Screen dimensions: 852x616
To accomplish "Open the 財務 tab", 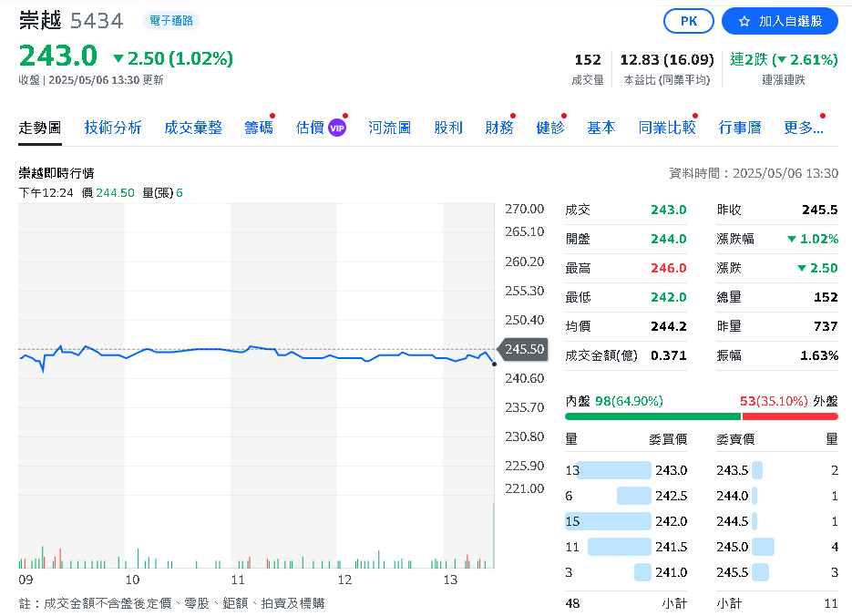I will tap(499, 128).
